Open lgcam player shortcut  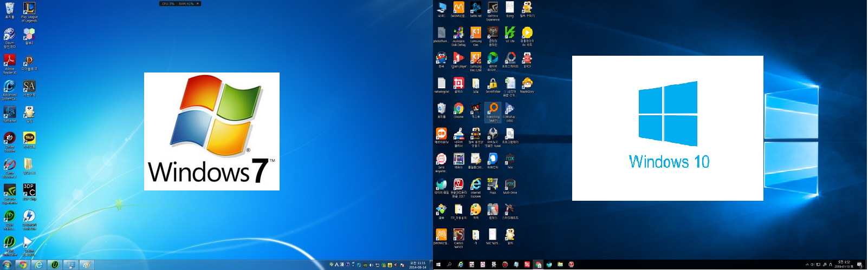(458, 60)
